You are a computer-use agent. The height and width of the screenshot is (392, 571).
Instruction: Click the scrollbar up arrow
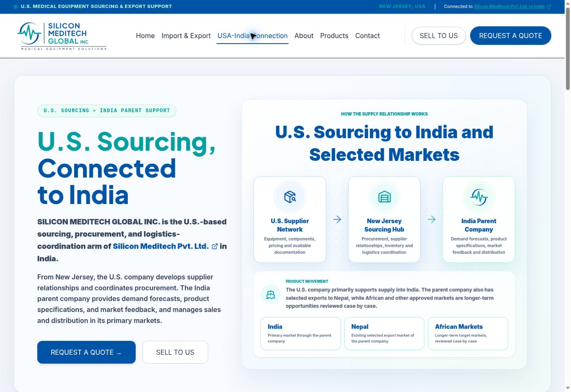coord(568,3)
